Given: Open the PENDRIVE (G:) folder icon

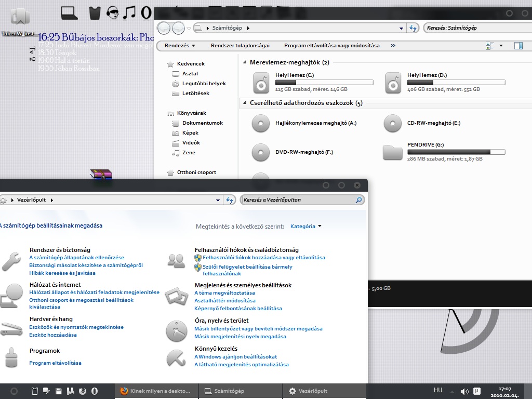Looking at the screenshot, I should pos(393,152).
